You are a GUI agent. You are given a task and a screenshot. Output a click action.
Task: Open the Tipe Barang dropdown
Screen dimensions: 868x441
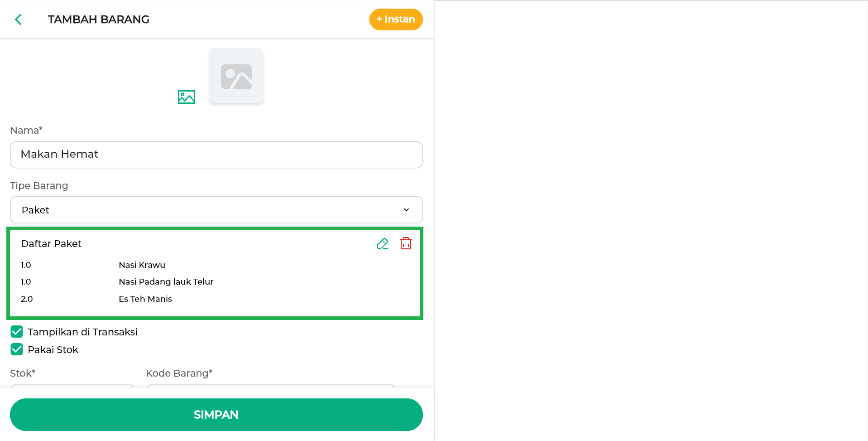click(x=216, y=210)
